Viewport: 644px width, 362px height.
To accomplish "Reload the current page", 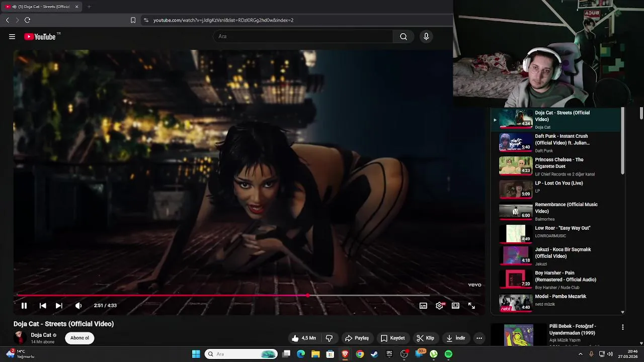I will (x=27, y=20).
